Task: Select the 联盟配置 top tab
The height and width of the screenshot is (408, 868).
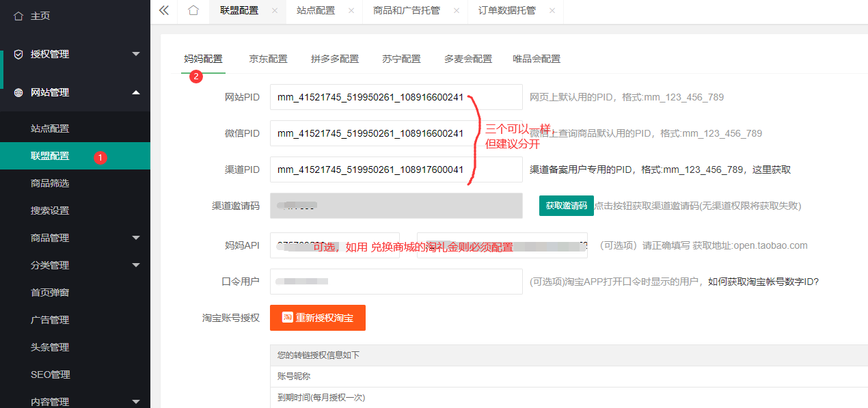Action: pyautogui.click(x=239, y=10)
